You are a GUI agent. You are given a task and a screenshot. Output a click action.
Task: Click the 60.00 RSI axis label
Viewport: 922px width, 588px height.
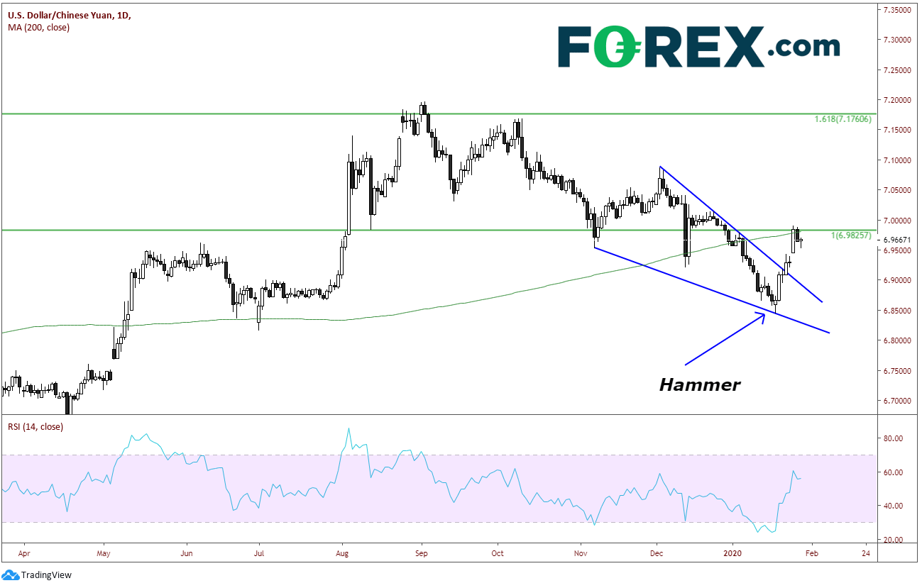[893, 472]
